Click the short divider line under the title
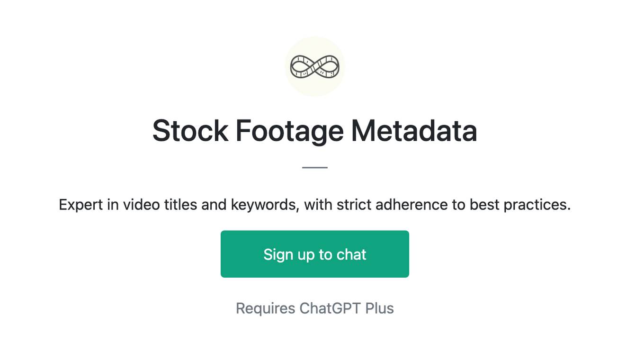This screenshot has height=362, width=644. [315, 167]
